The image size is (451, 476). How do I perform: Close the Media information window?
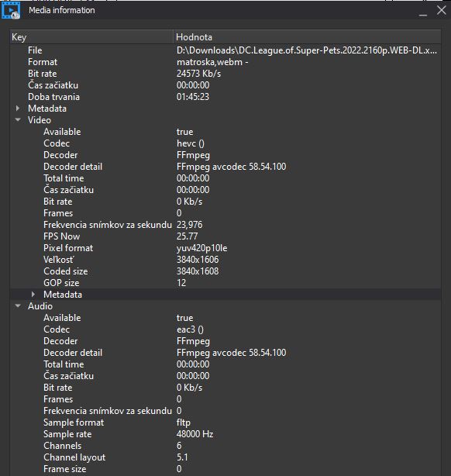[441, 10]
